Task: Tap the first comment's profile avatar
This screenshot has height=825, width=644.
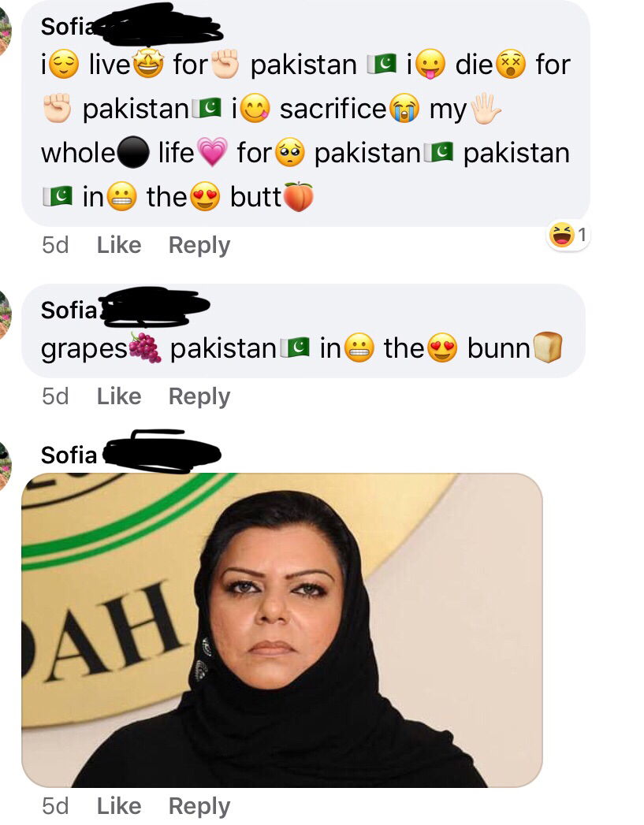Action: coord(5,32)
